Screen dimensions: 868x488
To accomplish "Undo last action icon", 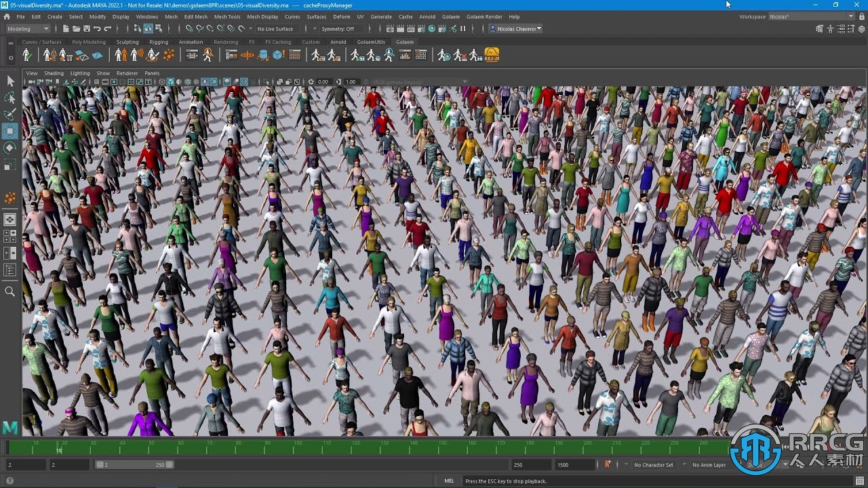I will [x=96, y=28].
